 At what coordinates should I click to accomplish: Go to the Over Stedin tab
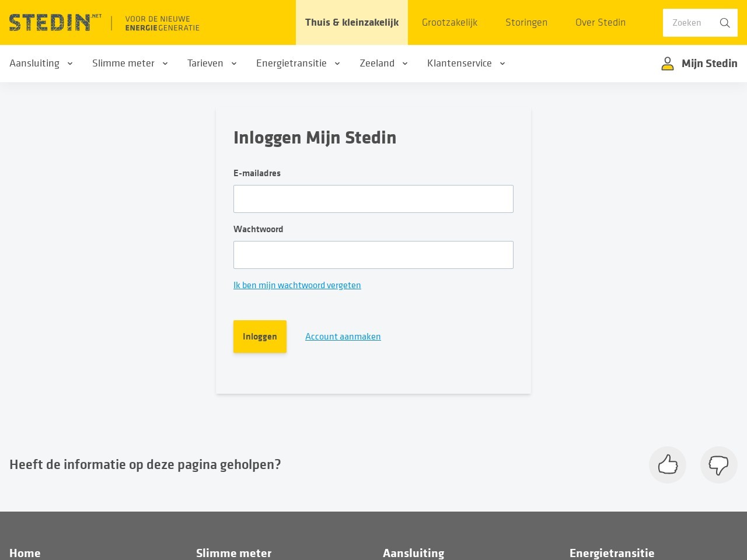[601, 23]
